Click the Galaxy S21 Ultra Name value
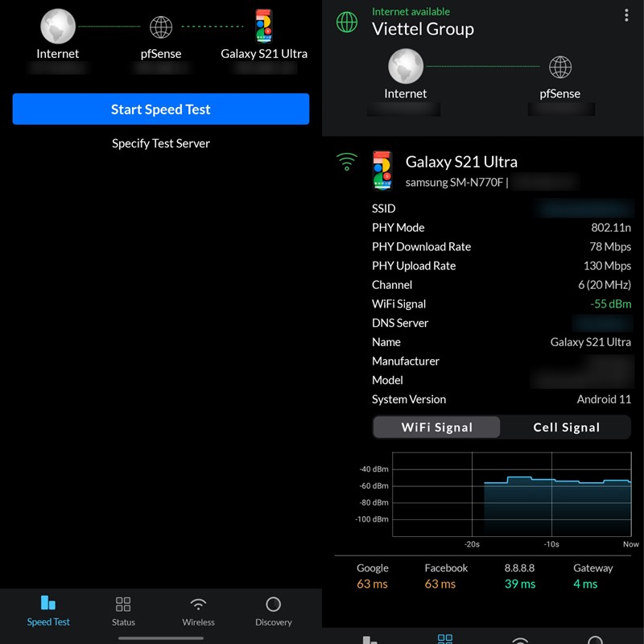The width and height of the screenshot is (644, 644). pos(591,342)
